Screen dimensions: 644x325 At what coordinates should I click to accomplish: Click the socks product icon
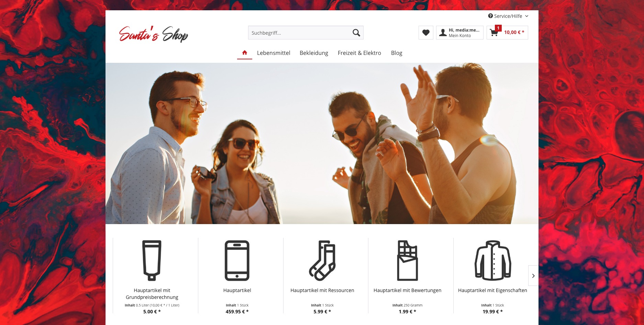click(x=322, y=260)
